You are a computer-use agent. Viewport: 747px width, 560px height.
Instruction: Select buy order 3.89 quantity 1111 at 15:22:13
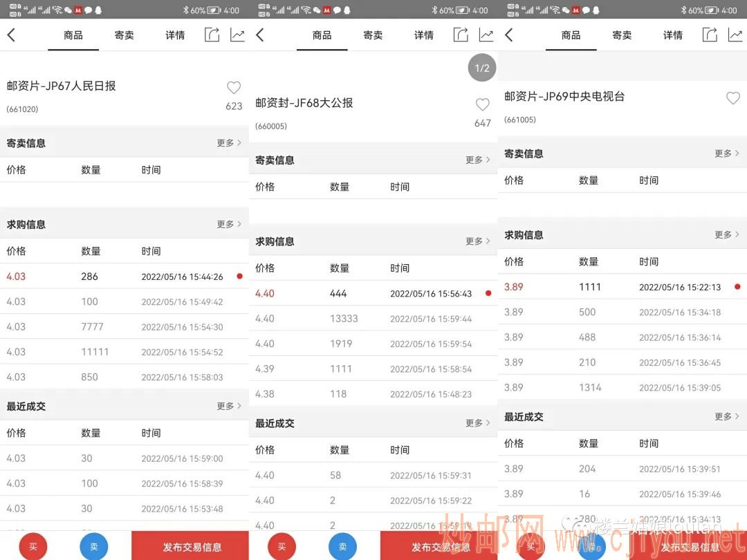tap(622, 287)
